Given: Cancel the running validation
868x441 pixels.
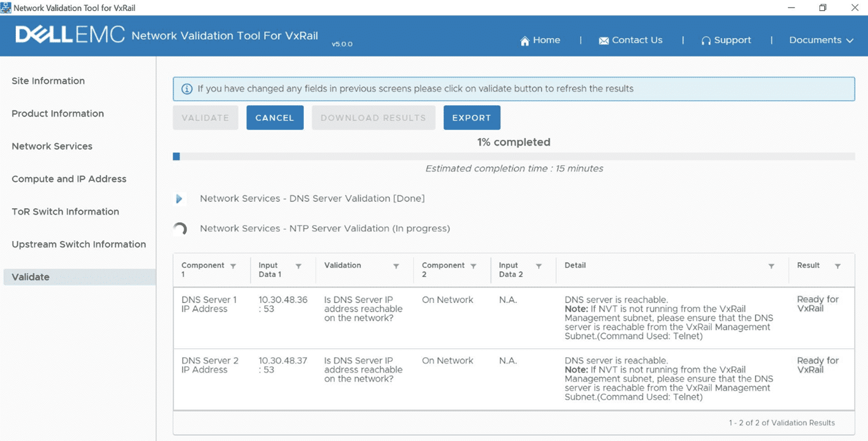Looking at the screenshot, I should [x=275, y=118].
